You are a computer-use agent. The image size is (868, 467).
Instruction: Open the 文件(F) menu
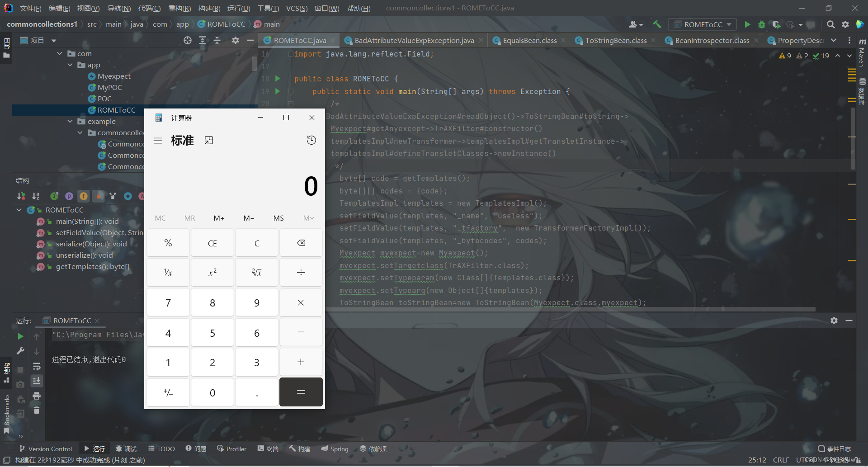coord(31,8)
